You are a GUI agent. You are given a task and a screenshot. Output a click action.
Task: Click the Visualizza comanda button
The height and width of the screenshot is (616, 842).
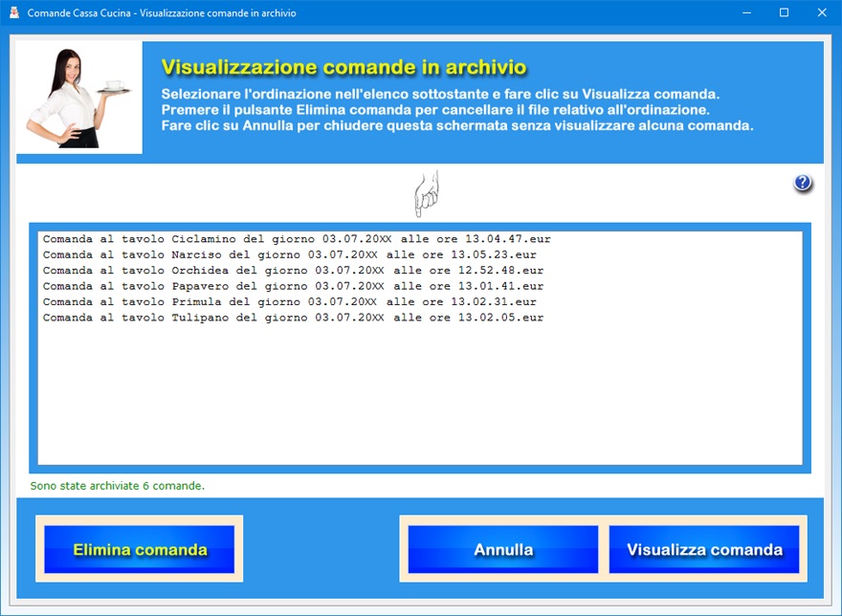pos(704,549)
